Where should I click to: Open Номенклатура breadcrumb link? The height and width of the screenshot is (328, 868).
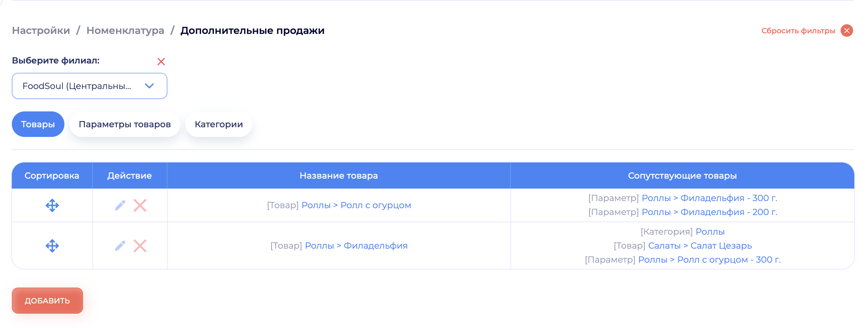125,30
